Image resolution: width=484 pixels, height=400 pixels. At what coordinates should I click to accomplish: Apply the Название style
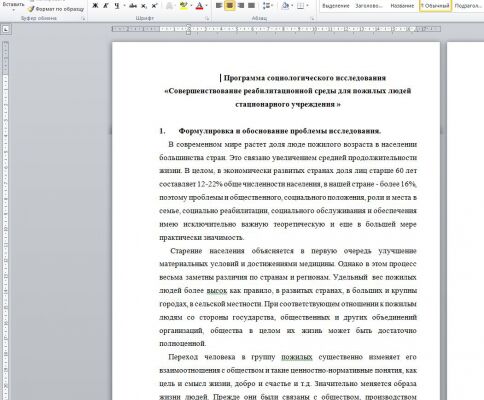pyautogui.click(x=402, y=6)
